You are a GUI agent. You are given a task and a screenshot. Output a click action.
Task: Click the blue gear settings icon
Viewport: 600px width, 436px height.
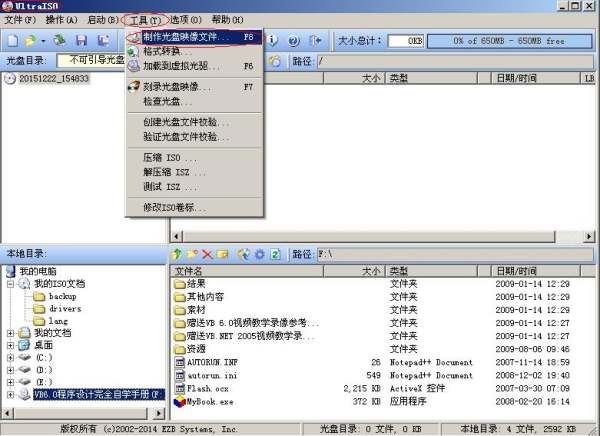coord(259,254)
